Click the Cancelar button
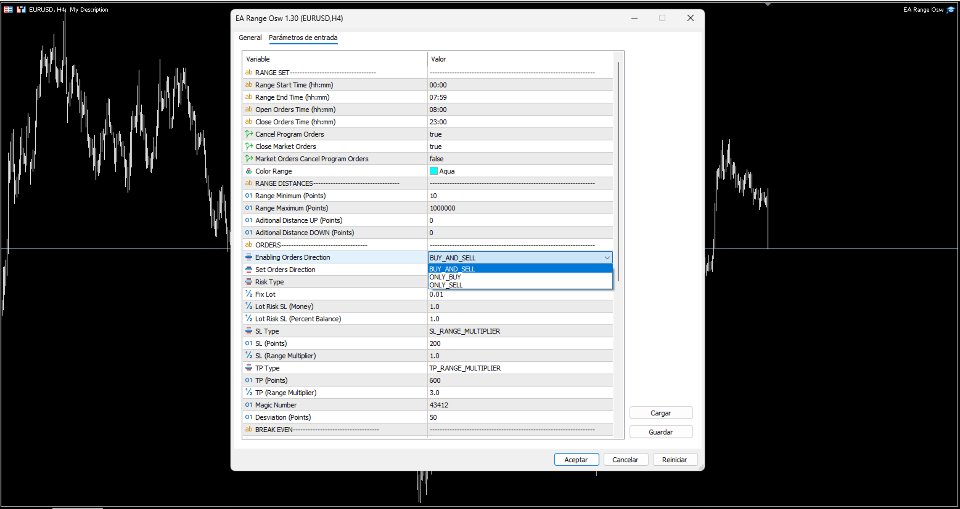The image size is (960, 509). [x=626, y=459]
